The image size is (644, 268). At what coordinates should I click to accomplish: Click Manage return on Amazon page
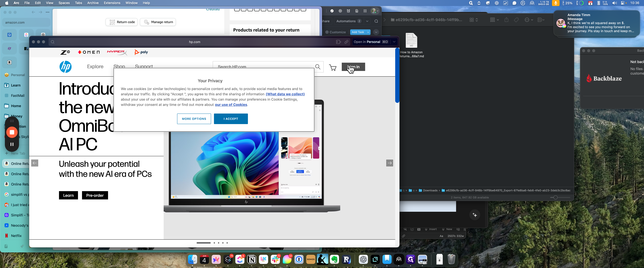click(x=158, y=22)
